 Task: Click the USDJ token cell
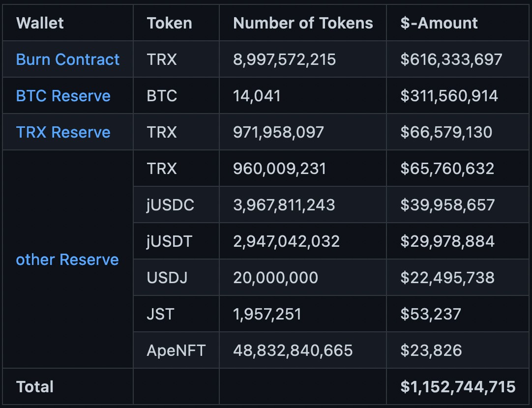tap(167, 278)
